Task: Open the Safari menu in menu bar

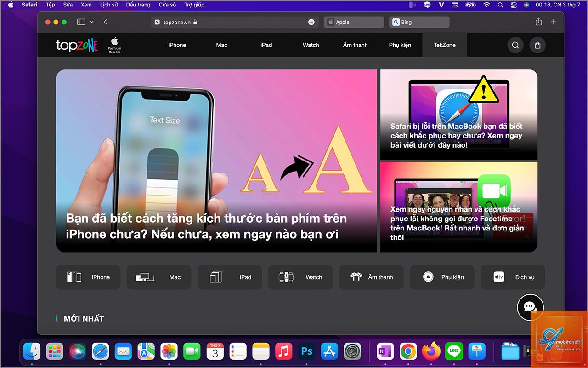Action: click(29, 5)
